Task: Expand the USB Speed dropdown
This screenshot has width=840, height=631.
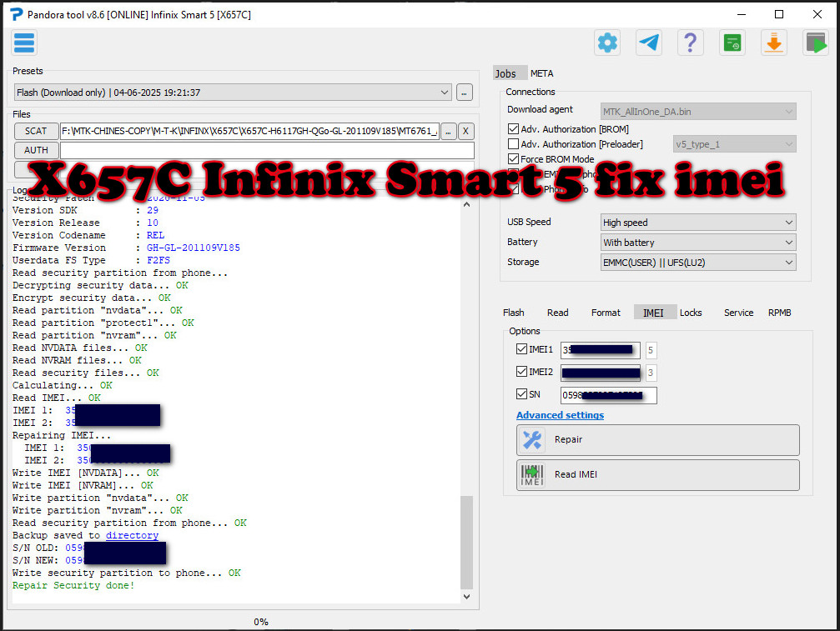Action: pos(698,222)
